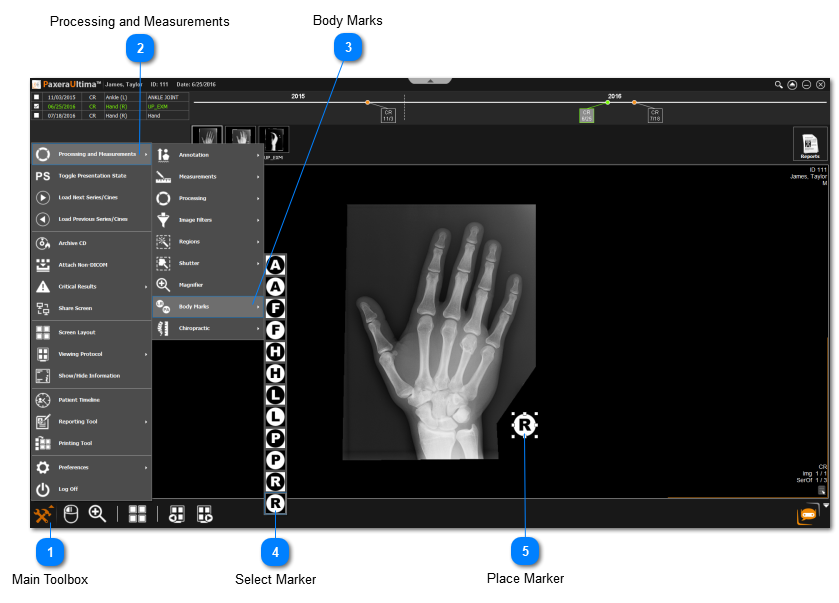
Task: Uncheck the 06/25/2016 Hand study checkbox
Action: tap(37, 106)
